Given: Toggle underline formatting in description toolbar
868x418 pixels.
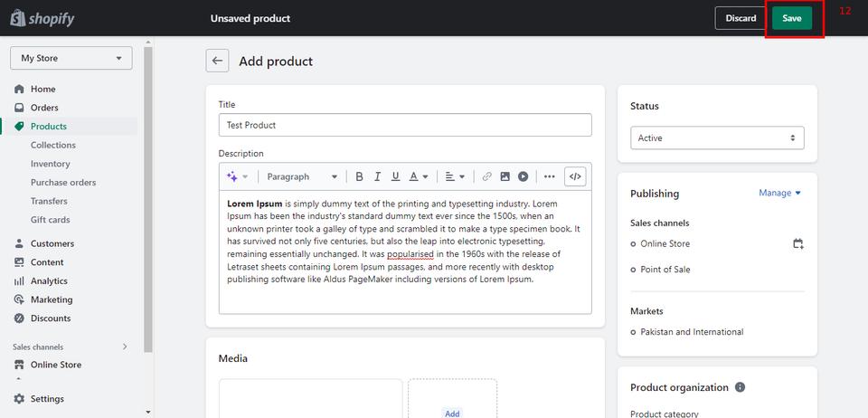Looking at the screenshot, I should [395, 176].
